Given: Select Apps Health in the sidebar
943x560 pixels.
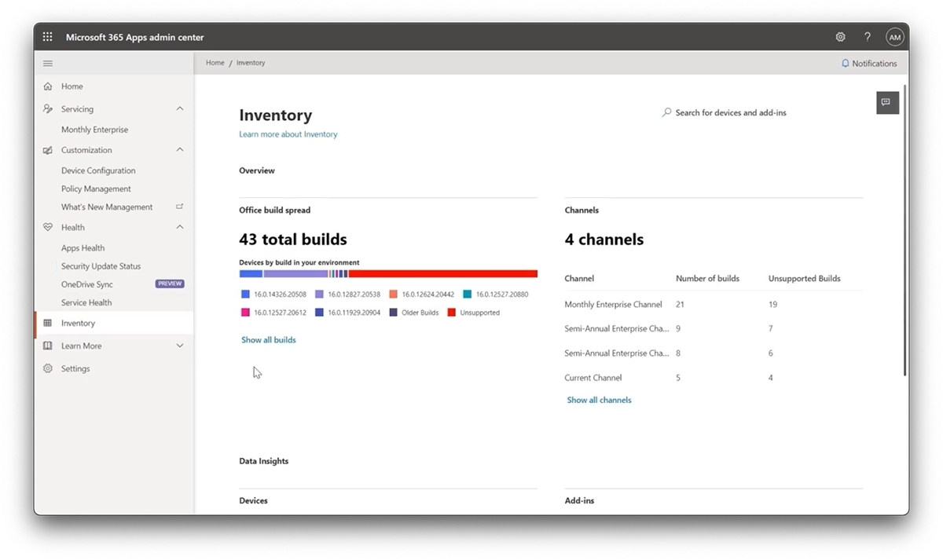Looking at the screenshot, I should click(x=83, y=248).
